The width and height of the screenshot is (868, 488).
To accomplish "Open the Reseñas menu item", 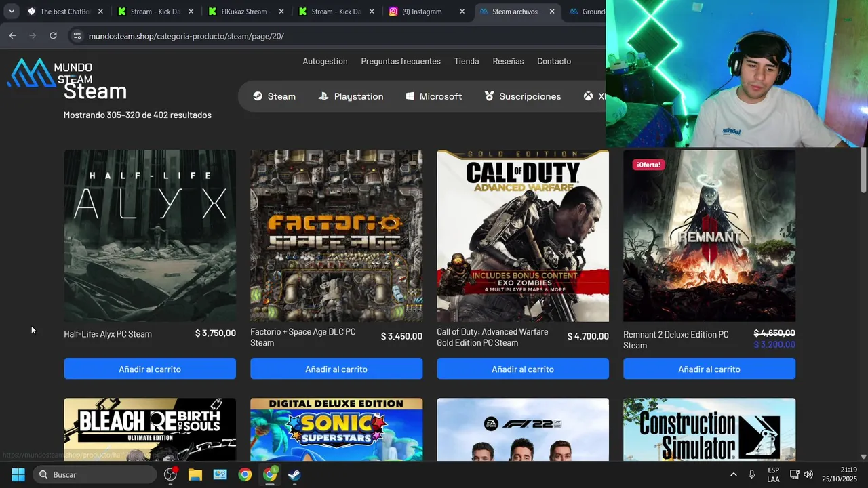I will coord(508,61).
